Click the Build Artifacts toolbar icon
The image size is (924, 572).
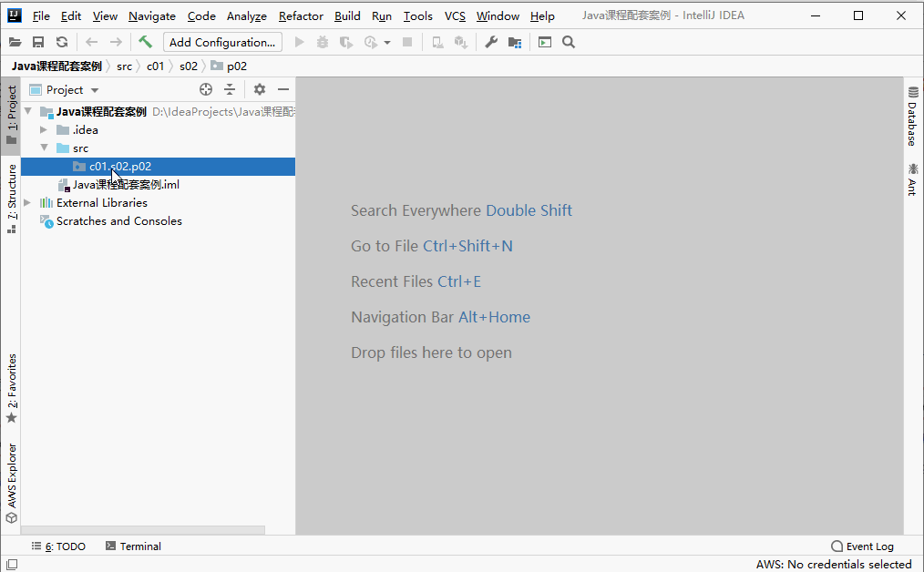pos(461,43)
